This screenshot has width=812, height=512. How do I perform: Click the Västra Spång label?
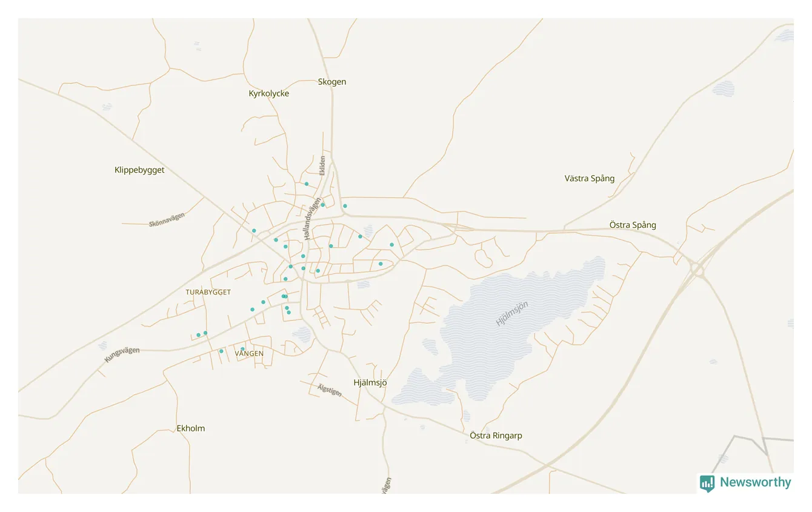pyautogui.click(x=590, y=178)
